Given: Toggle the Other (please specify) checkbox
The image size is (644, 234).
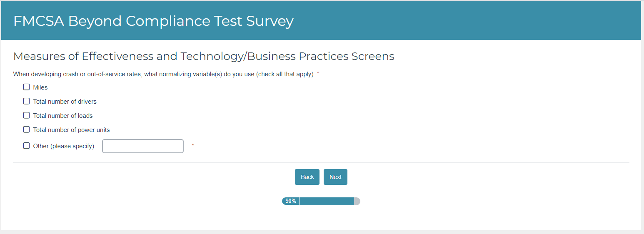Looking at the screenshot, I should pyautogui.click(x=27, y=146).
